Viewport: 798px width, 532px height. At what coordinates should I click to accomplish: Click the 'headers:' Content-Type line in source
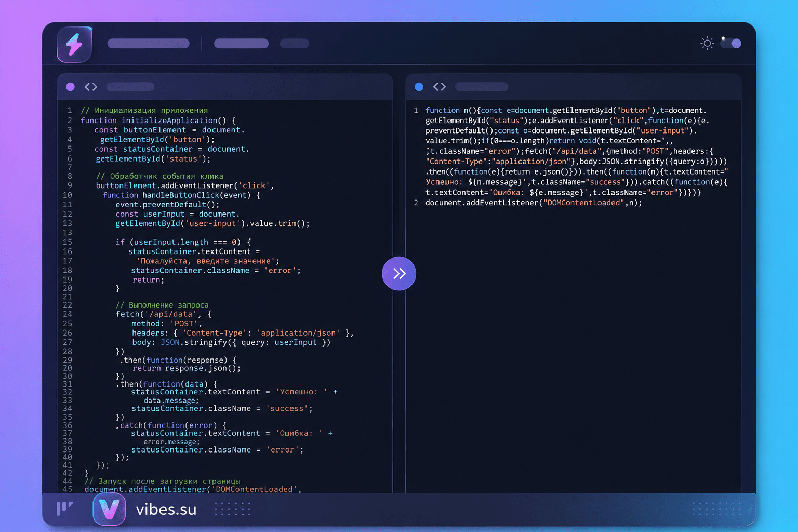click(243, 333)
